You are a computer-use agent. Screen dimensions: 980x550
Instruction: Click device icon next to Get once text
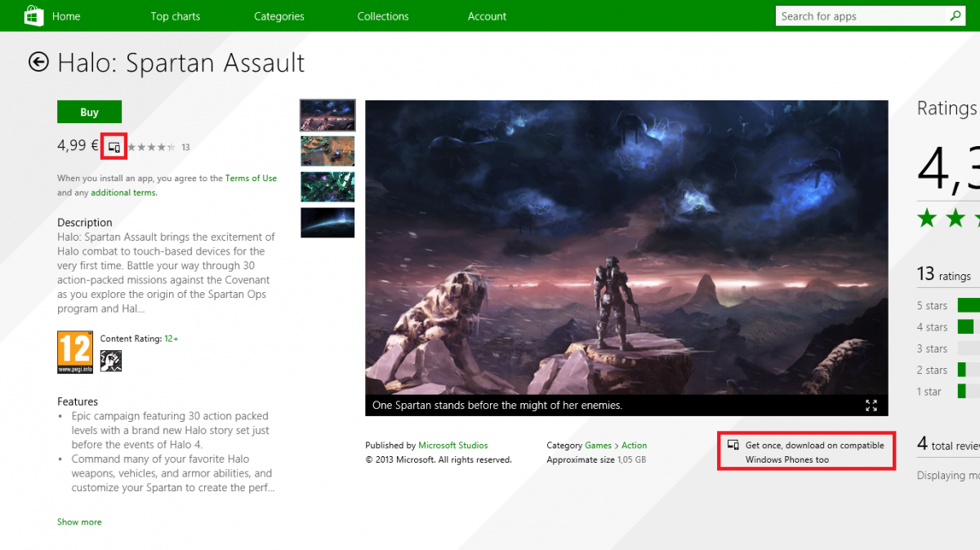[733, 446]
